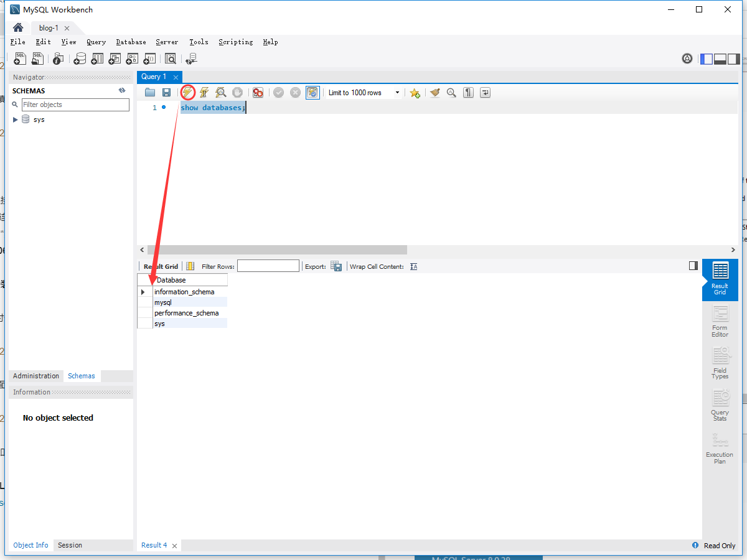The height and width of the screenshot is (560, 747).
Task: Save current statement as snippet star
Action: point(415,93)
